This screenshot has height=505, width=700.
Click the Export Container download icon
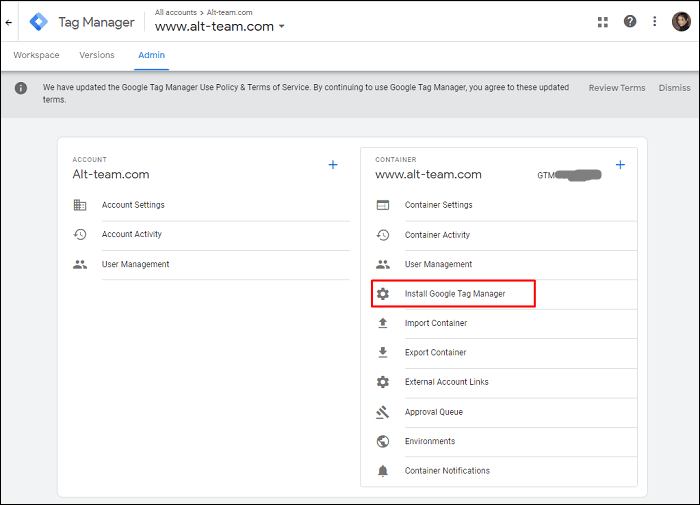coord(383,352)
